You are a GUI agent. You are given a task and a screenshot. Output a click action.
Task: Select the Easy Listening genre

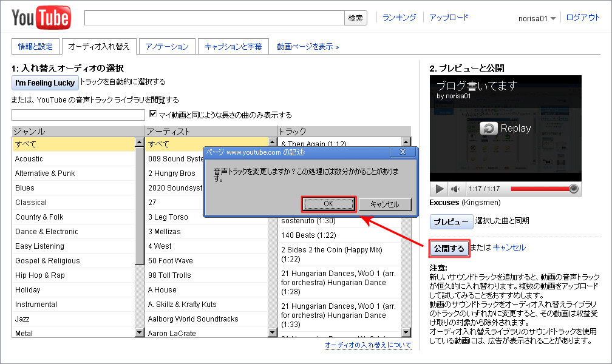tap(73, 246)
